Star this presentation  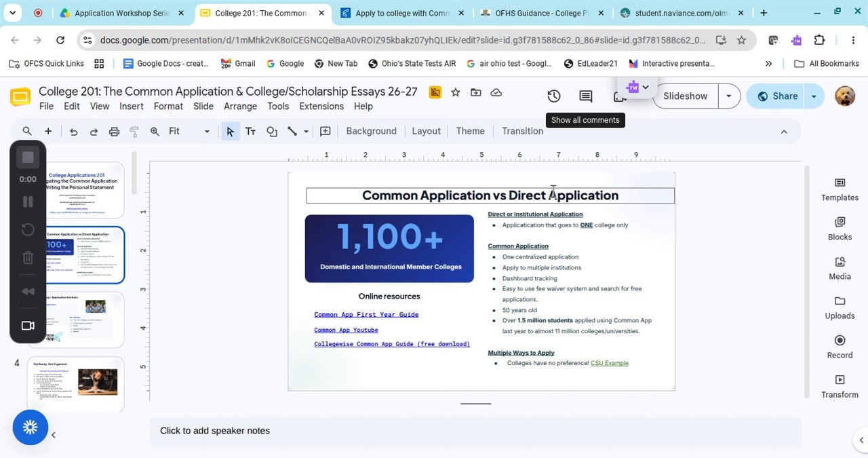coord(456,92)
